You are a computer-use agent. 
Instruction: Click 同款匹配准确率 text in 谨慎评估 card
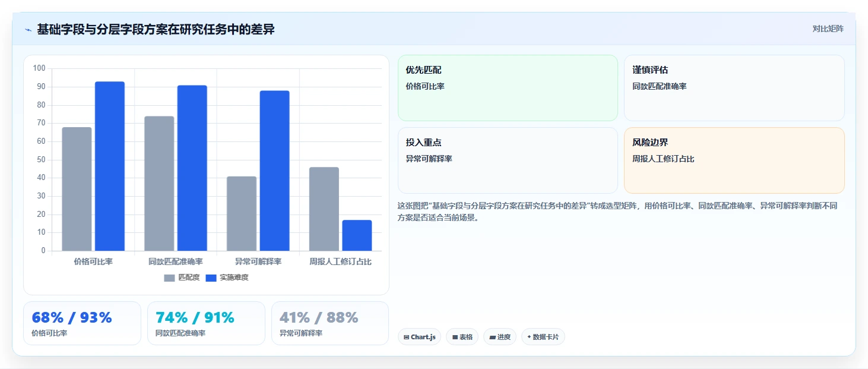(660, 86)
